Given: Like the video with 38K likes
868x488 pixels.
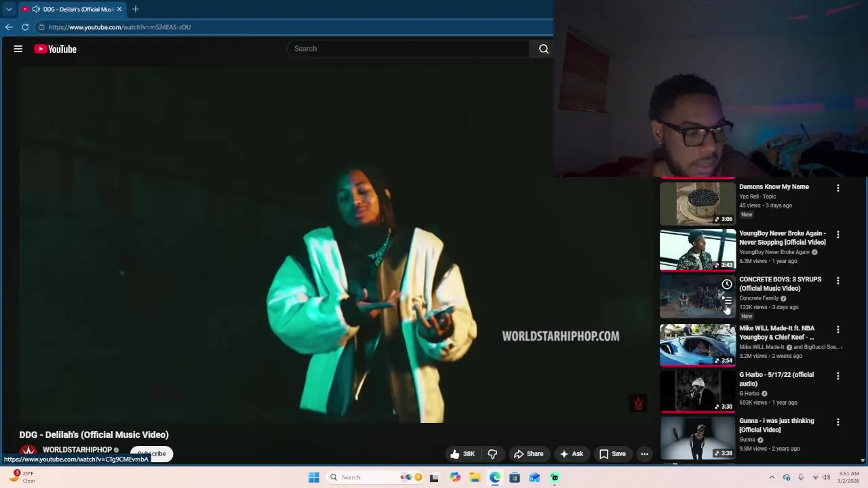Looking at the screenshot, I should (x=462, y=454).
